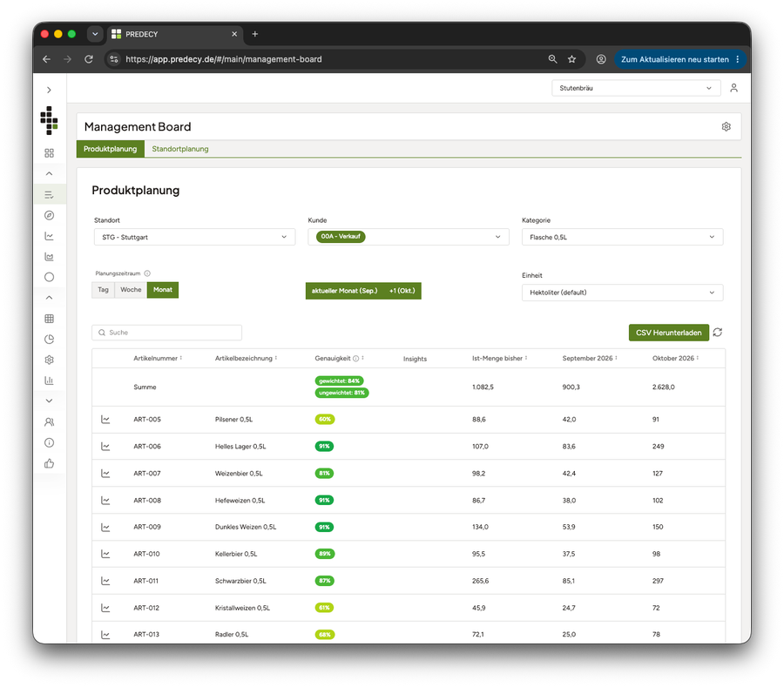Viewport: 784px width, 687px height.
Task: Switch to the Standortplanung tab
Action: tap(180, 149)
